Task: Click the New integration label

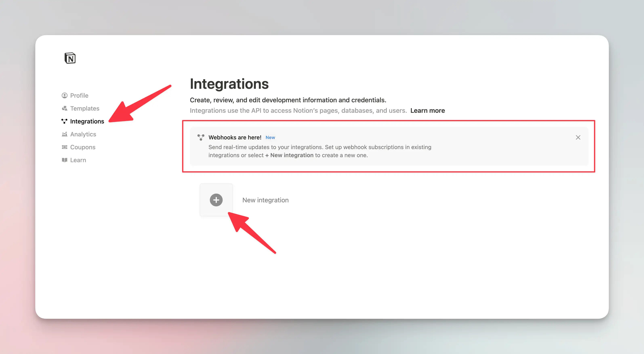Action: [x=266, y=200]
